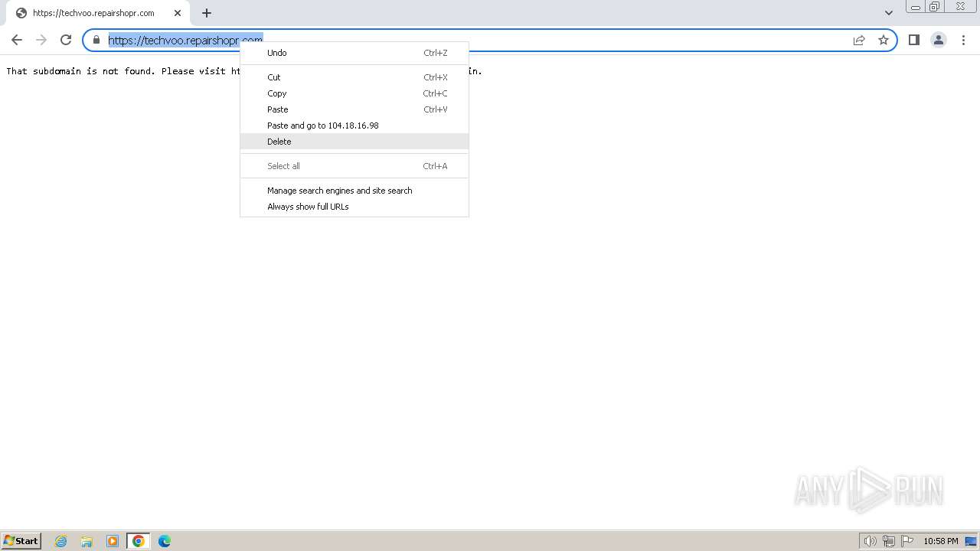This screenshot has width=980, height=551.
Task: Open File Explorer from the taskbar
Action: [x=87, y=541]
